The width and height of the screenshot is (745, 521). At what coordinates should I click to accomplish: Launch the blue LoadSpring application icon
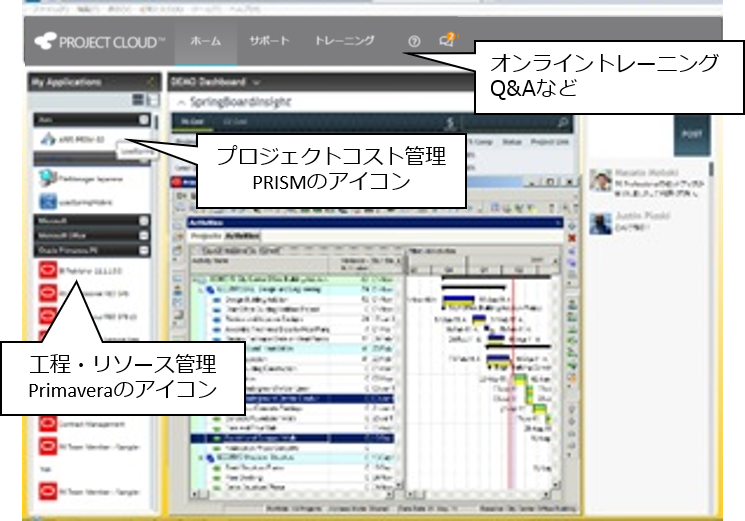click(x=48, y=202)
